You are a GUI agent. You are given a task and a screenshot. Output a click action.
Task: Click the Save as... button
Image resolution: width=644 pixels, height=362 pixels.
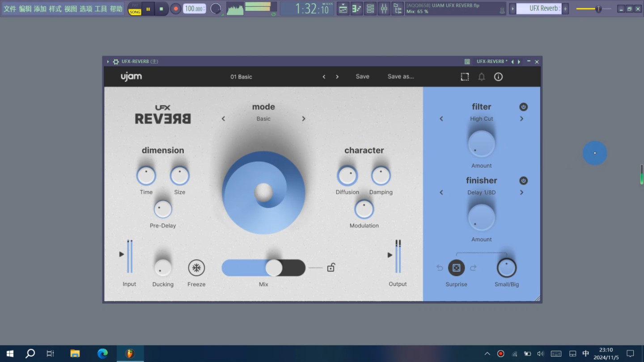click(x=401, y=76)
